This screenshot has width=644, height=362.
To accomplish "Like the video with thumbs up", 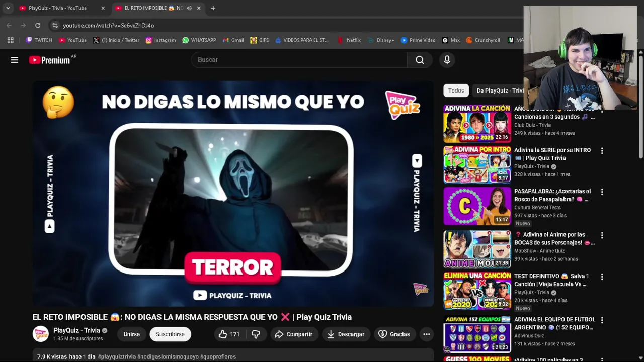I will tap(229, 334).
